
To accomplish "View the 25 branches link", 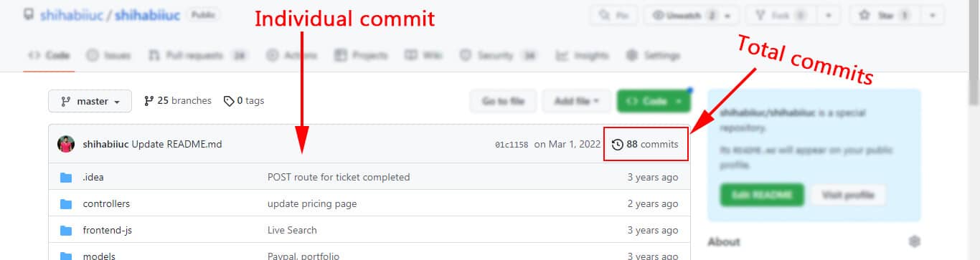I will pyautogui.click(x=178, y=101).
